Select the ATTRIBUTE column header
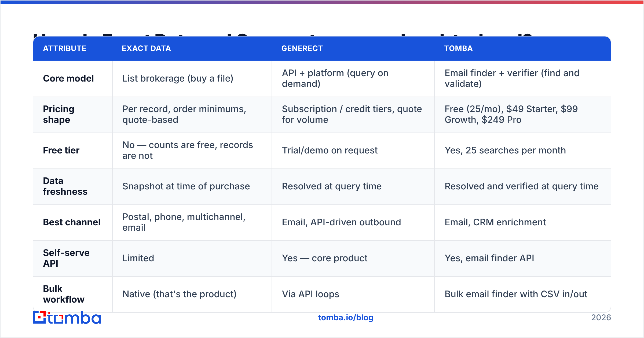 [65, 48]
